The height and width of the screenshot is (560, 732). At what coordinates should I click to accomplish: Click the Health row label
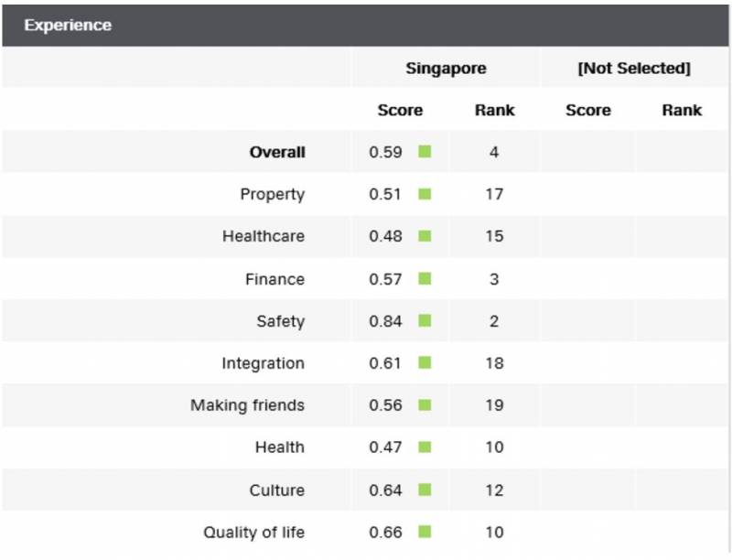pos(279,447)
